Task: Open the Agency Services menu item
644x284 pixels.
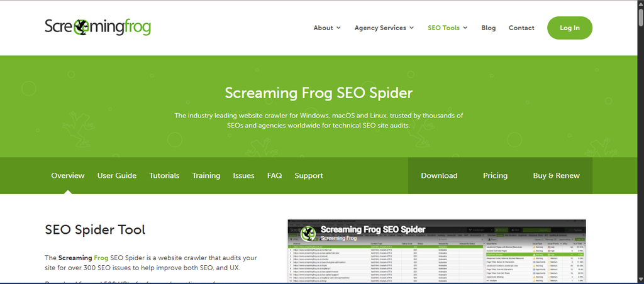Action: click(380, 28)
